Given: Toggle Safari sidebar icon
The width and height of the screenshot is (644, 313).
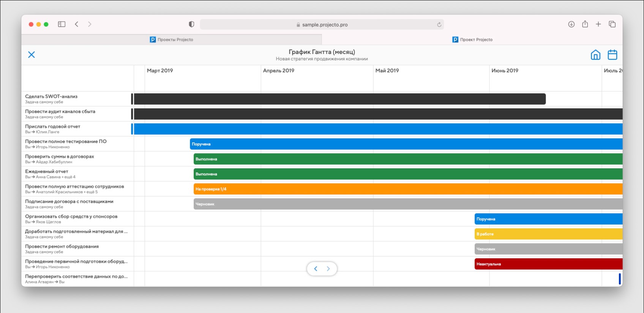Looking at the screenshot, I should (x=62, y=24).
